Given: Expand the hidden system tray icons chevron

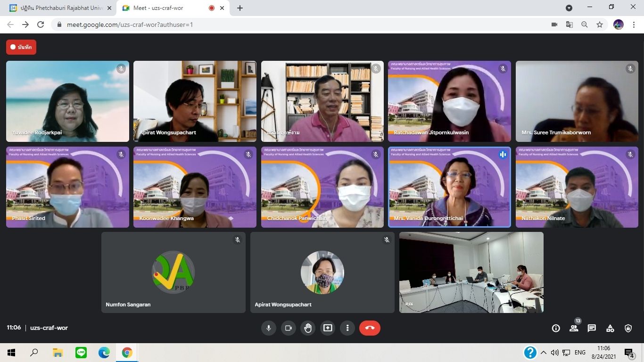Looking at the screenshot, I should click(544, 353).
